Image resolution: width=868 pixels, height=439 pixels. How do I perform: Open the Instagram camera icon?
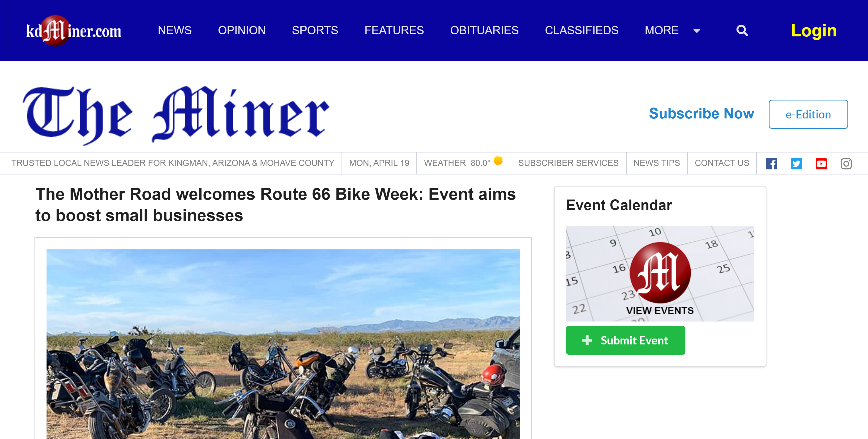[846, 164]
